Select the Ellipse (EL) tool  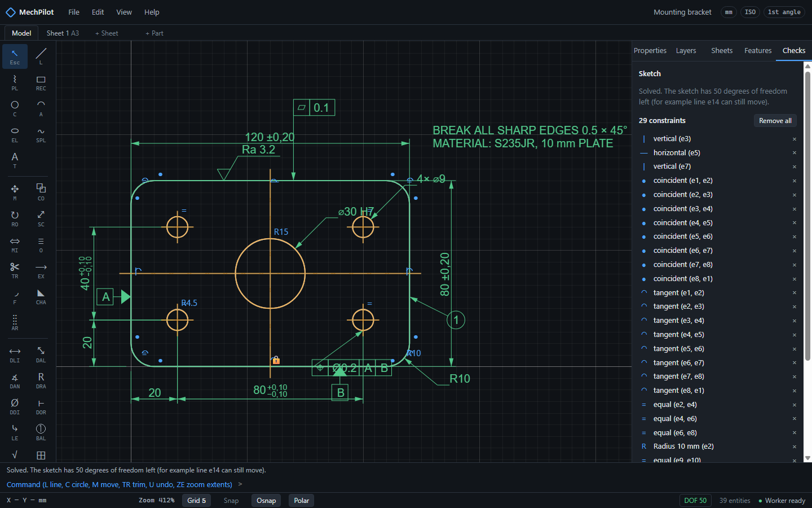(x=15, y=134)
